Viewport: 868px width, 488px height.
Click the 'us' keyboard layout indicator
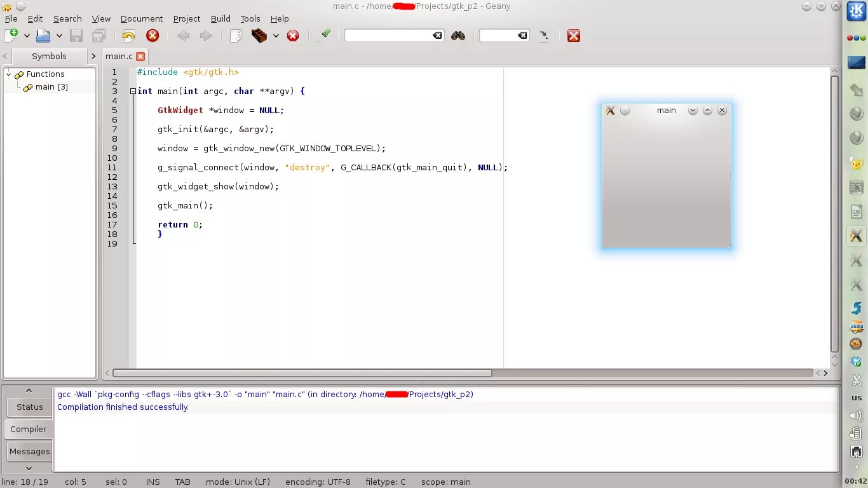pyautogui.click(x=856, y=398)
